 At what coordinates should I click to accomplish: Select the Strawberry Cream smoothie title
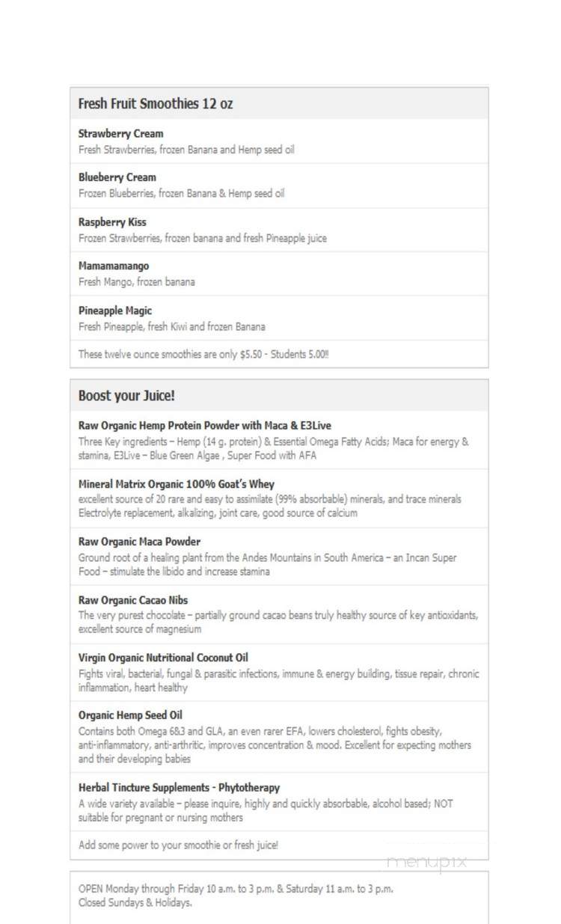[120, 134]
